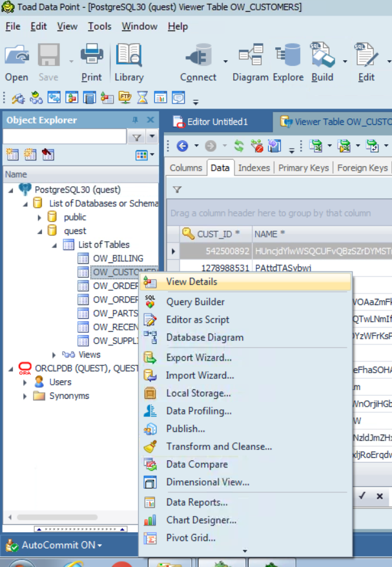Screen dimensions: 392x567
Task: Choose Data Compare from the context menu
Action: [245, 464]
